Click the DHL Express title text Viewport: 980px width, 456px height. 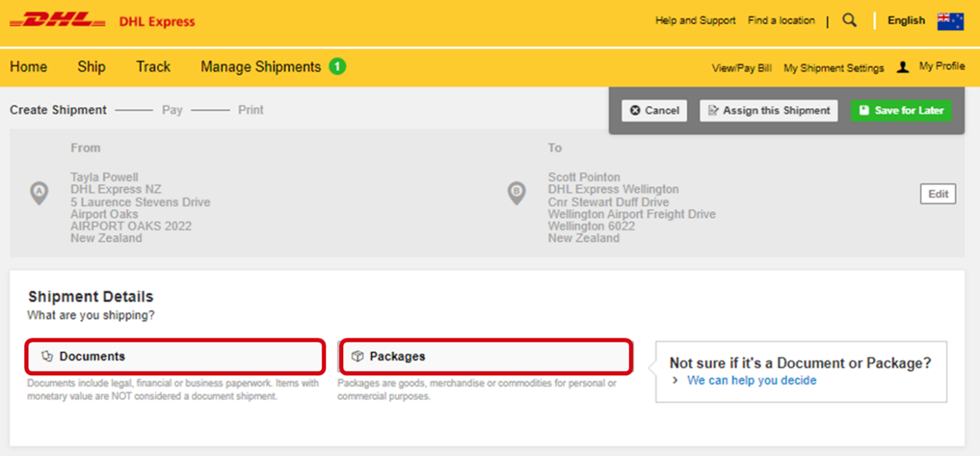point(157,21)
